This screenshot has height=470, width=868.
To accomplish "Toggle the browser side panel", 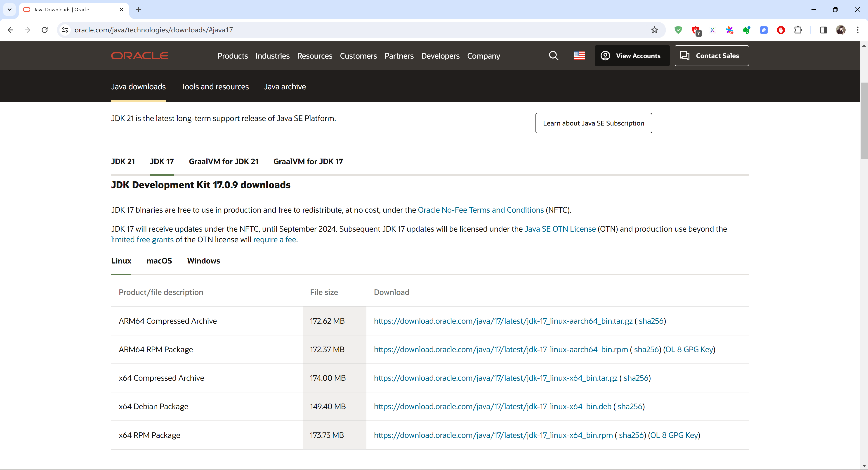I will [x=823, y=30].
